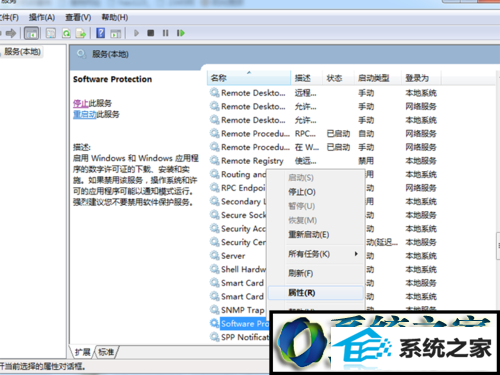Select 服务(本地) in left tree
This screenshot has width=500, height=375.
(x=22, y=51)
